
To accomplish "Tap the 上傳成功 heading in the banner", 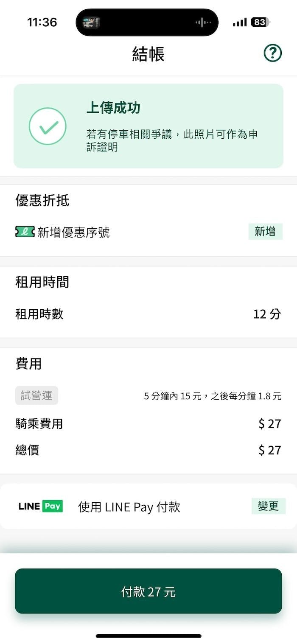I will tap(113, 108).
